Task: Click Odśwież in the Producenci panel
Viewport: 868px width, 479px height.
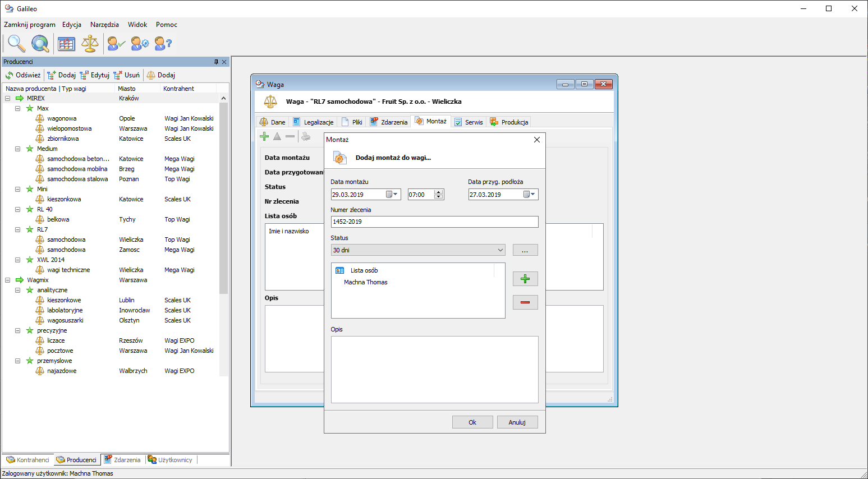Action: [23, 75]
